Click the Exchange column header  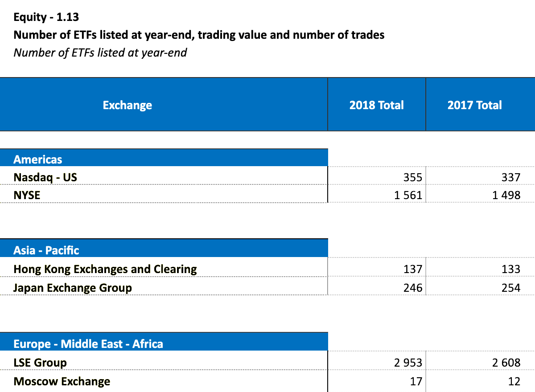tap(128, 105)
